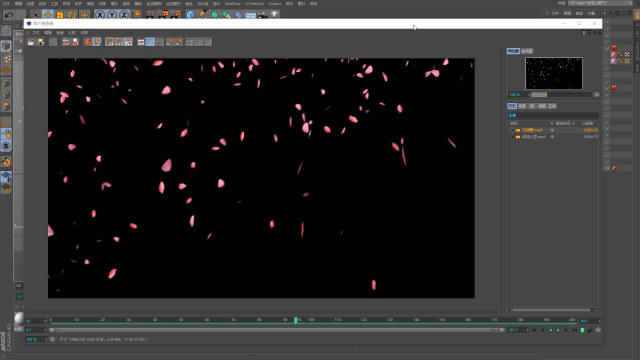
Task: Select the Move tool icon
Action: (48, 15)
